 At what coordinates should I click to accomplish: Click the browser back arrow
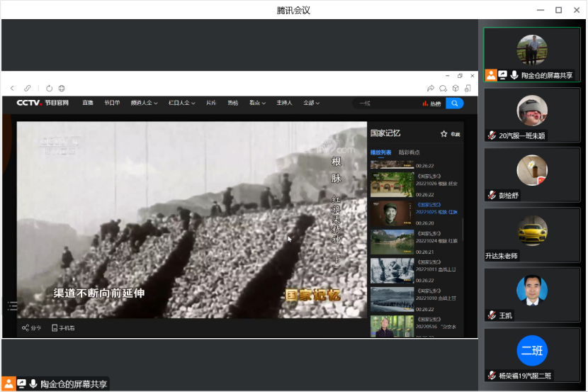(12, 89)
